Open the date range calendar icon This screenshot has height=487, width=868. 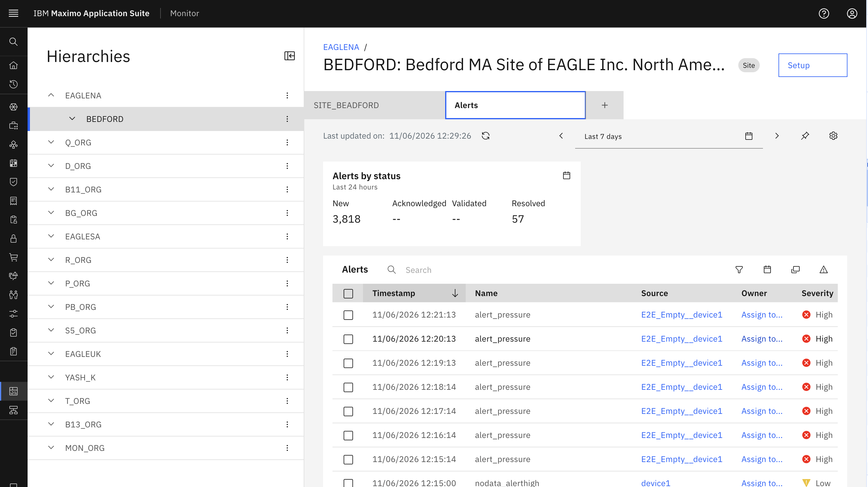pyautogui.click(x=749, y=136)
